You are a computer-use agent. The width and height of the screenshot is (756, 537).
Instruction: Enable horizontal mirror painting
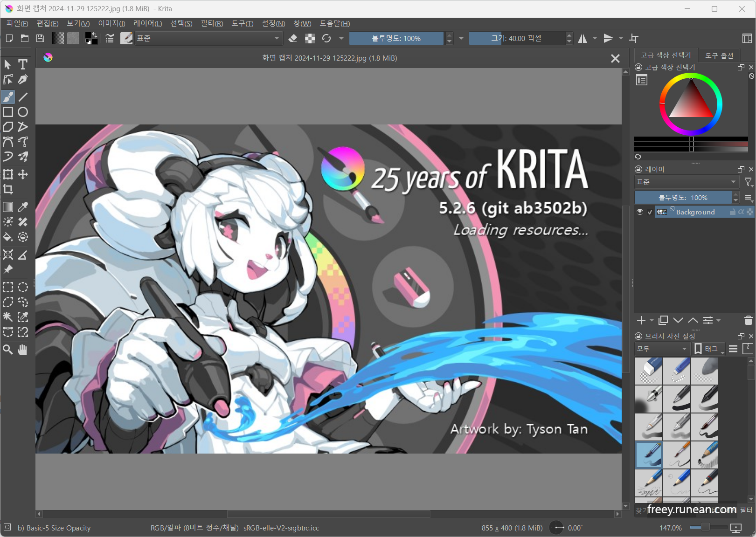583,38
